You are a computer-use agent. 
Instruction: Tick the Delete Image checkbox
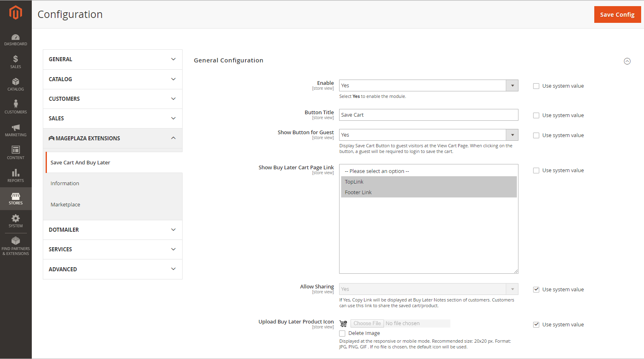point(342,334)
